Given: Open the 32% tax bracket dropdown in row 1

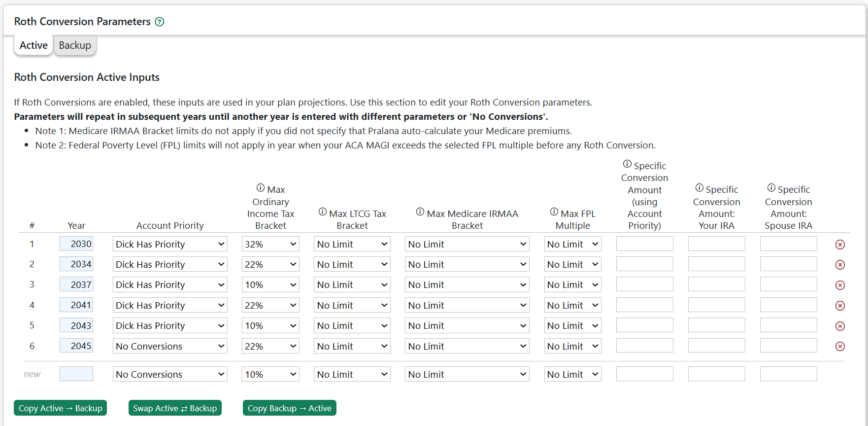Looking at the screenshot, I should [270, 245].
